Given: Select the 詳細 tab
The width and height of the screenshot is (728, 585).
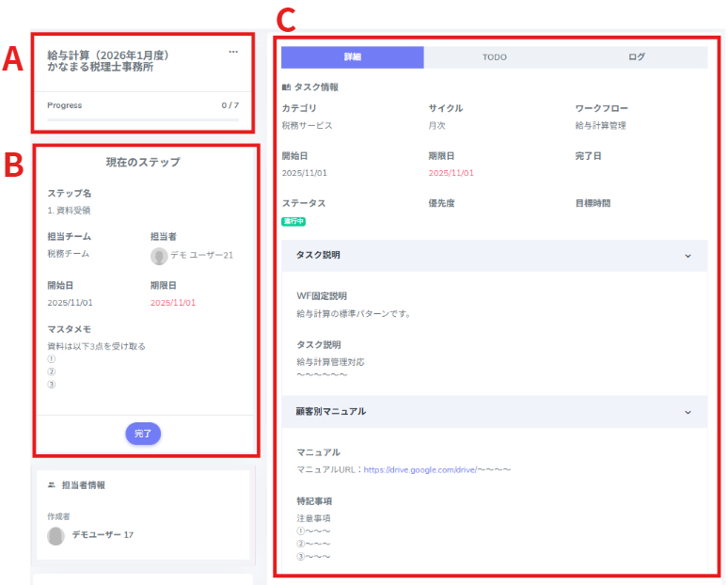Looking at the screenshot, I should tap(352, 57).
